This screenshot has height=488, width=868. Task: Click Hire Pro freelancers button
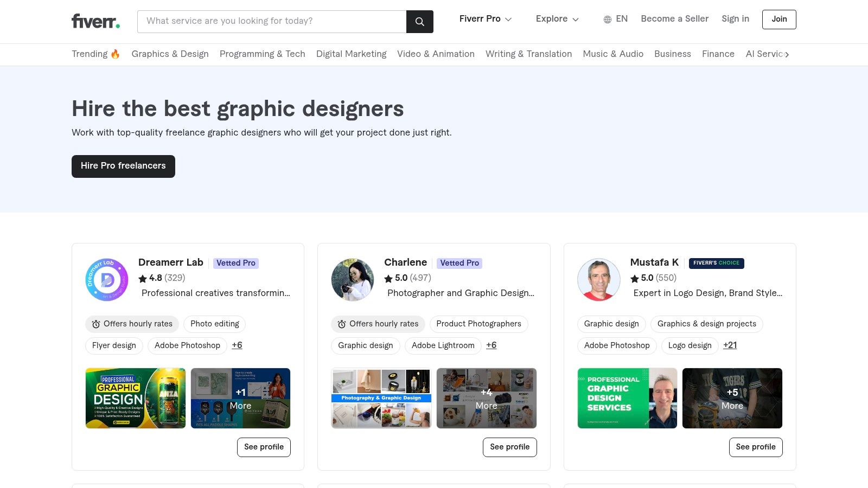[123, 166]
